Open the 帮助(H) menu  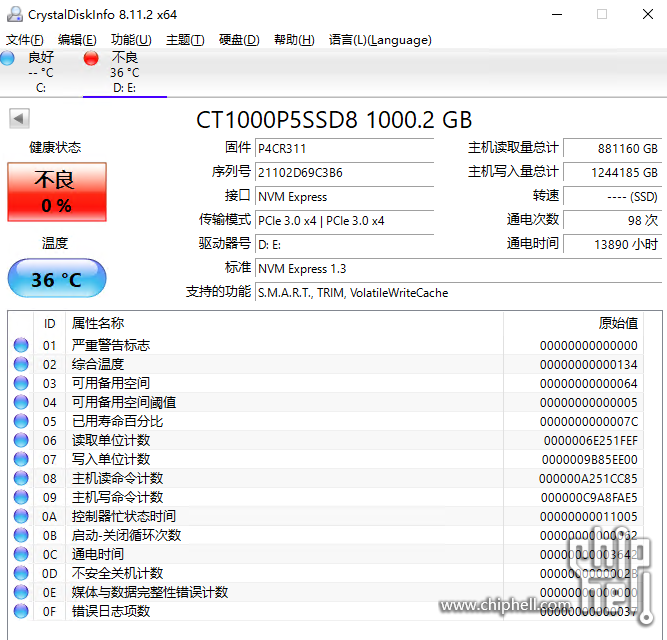(x=294, y=40)
